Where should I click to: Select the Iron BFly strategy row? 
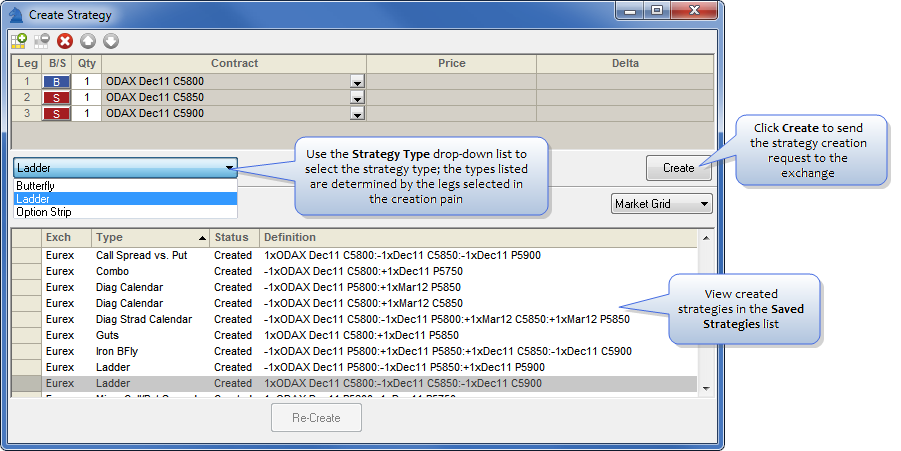[x=355, y=352]
